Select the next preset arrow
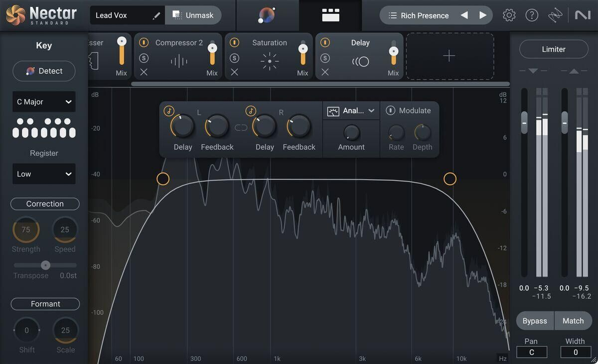The width and height of the screenshot is (598, 364). [x=483, y=15]
